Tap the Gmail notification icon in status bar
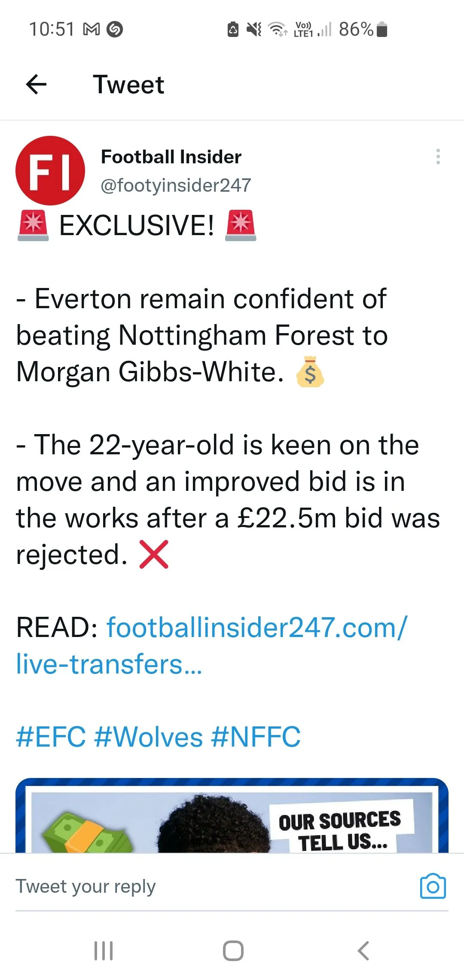Image resolution: width=464 pixels, height=980 pixels. click(92, 29)
